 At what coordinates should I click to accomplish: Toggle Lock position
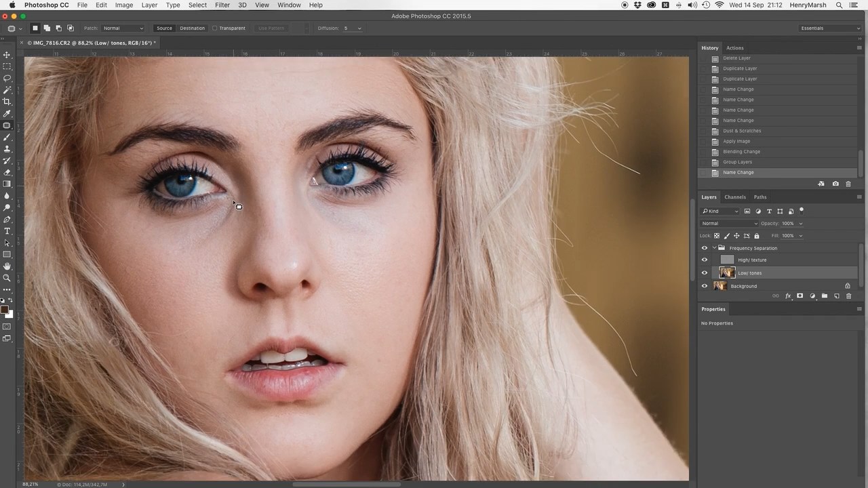click(x=737, y=236)
